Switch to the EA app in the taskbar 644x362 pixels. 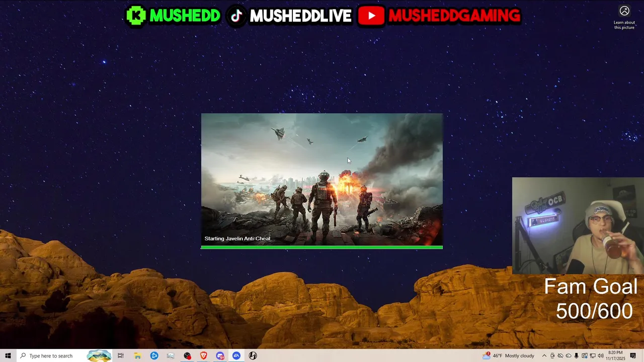click(236, 355)
